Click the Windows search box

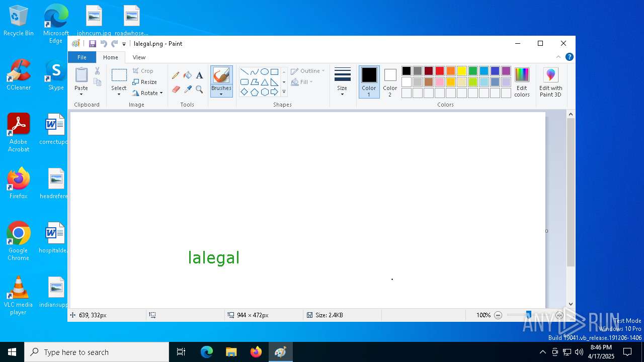(x=97, y=352)
